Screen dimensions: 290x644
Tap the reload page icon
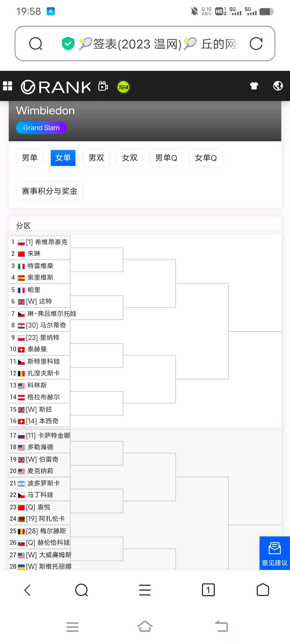pos(256,43)
